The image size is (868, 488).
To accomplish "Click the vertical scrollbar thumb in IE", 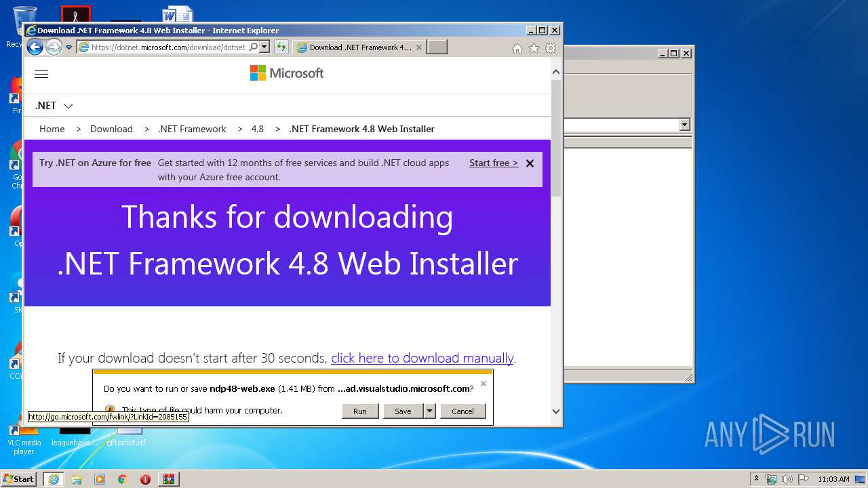I will (x=556, y=138).
